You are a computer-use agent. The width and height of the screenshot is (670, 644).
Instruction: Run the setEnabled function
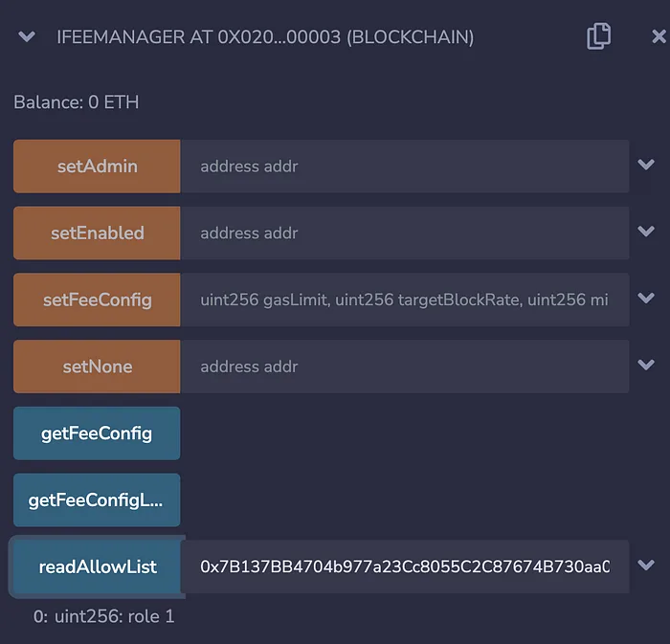(97, 233)
